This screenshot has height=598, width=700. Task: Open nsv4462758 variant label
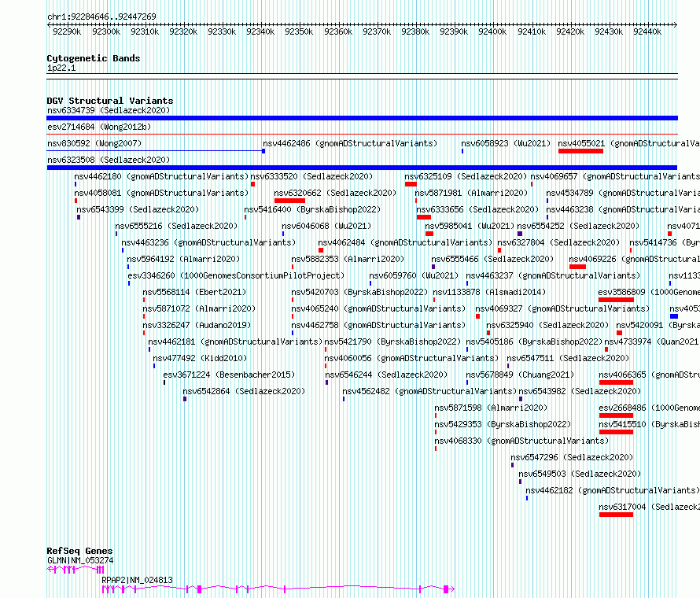(378, 325)
